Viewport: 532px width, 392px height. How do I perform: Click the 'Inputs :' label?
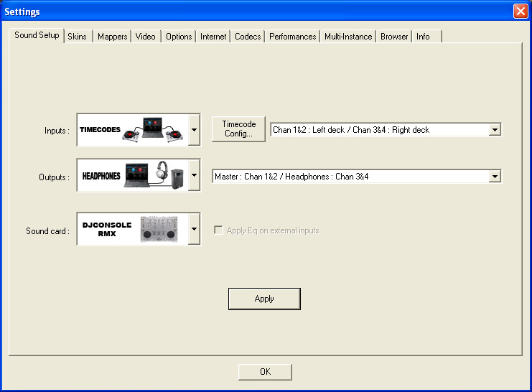(x=57, y=131)
